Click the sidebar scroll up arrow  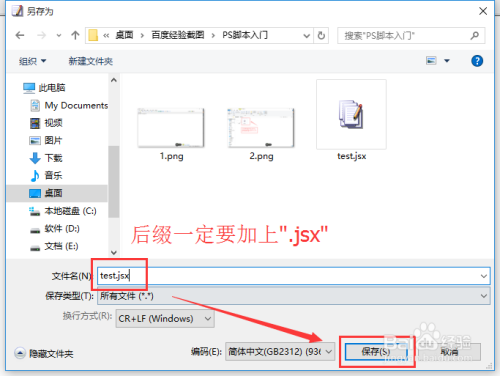click(114, 80)
